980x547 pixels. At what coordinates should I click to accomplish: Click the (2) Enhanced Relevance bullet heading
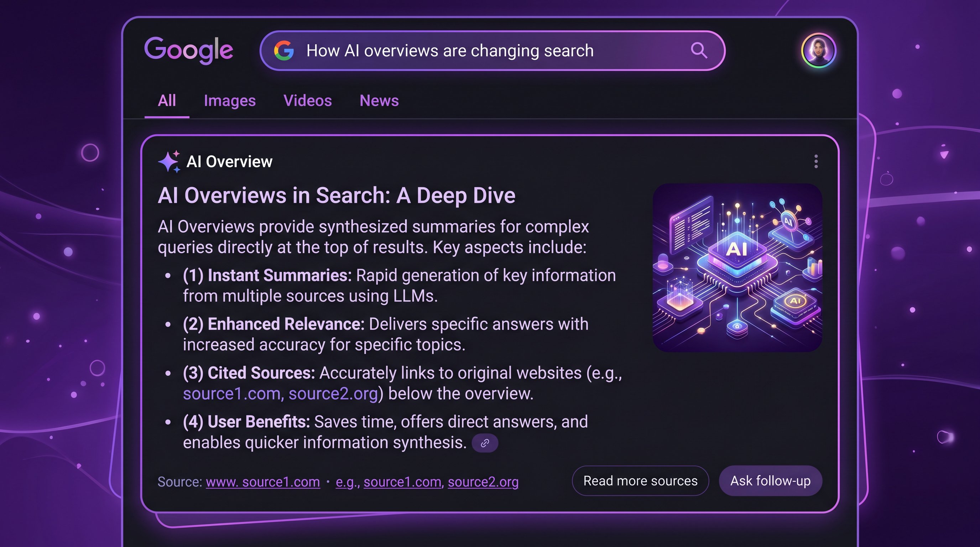[273, 324]
